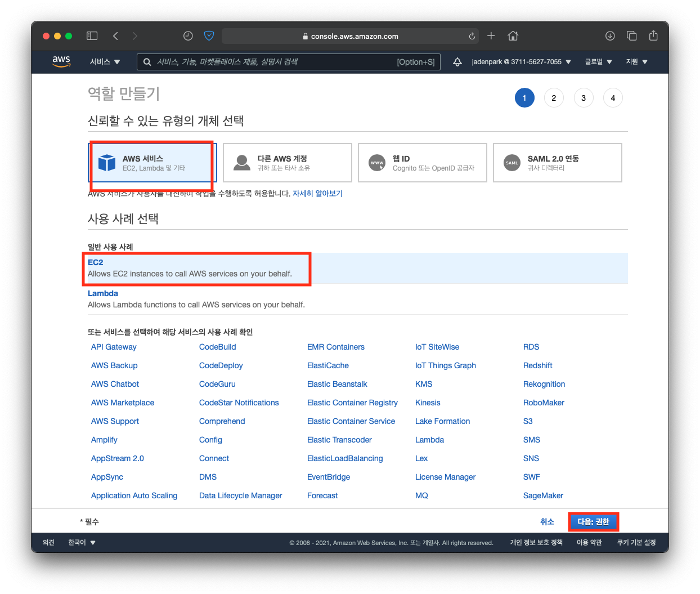Click the home icon in Safari toolbar
This screenshot has width=700, height=594.
tap(513, 36)
